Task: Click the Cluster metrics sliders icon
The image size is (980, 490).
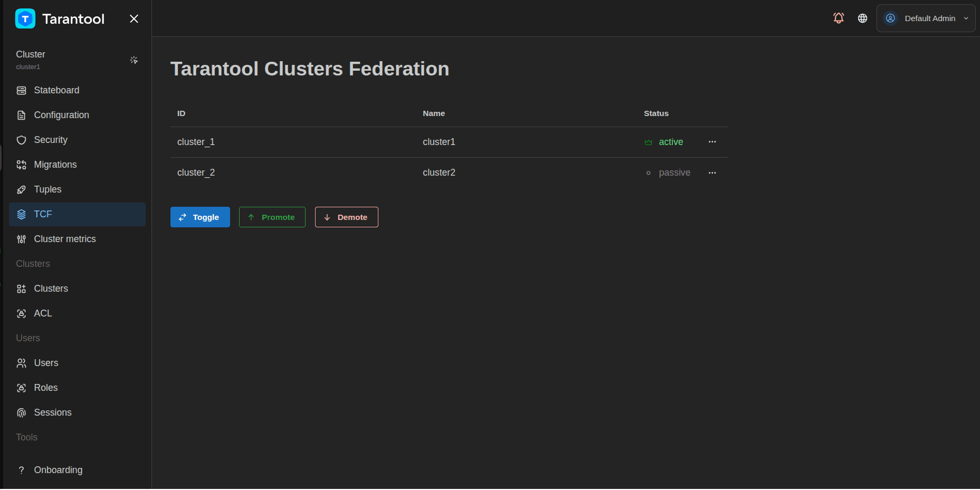Action: [21, 239]
